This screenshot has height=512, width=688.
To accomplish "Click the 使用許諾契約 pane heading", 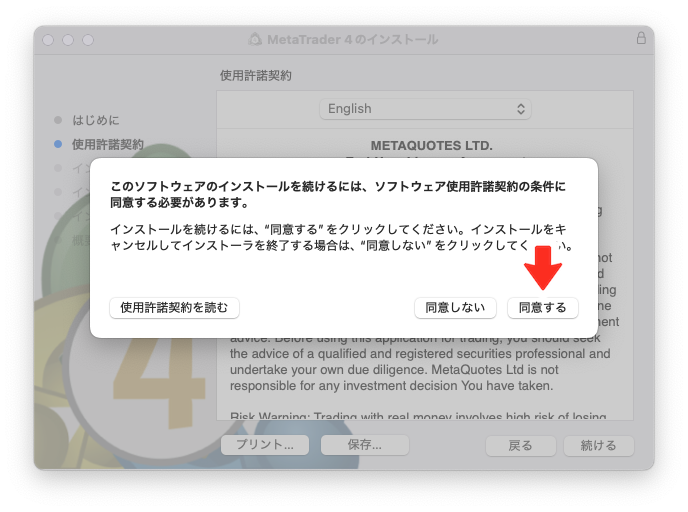I will point(255,75).
